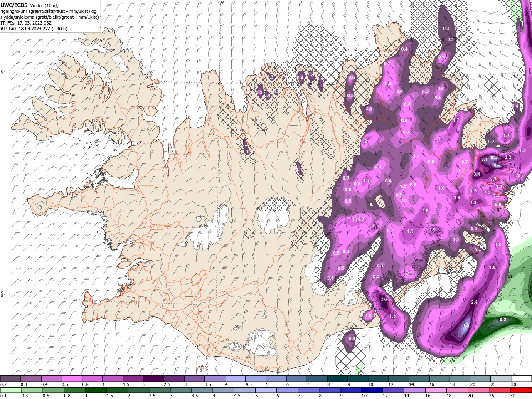The height and width of the screenshot is (399, 532).
Task: Click the '1.8' precipitation value on the map
Action: (x=493, y=267)
